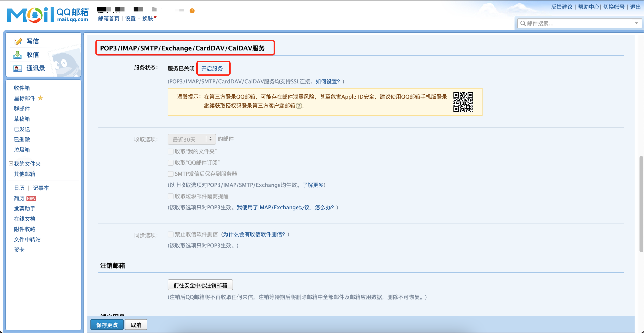Viewport: 644px width, 333px height.
Task: Focus the 邮件搜索 search field
Action: (579, 23)
